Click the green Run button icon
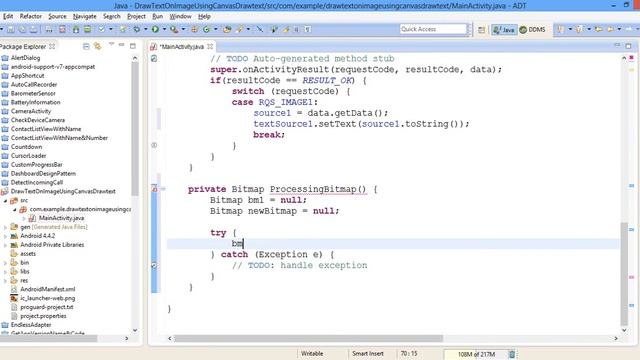Image resolution: width=640 pixels, height=360 pixels. (155, 29)
